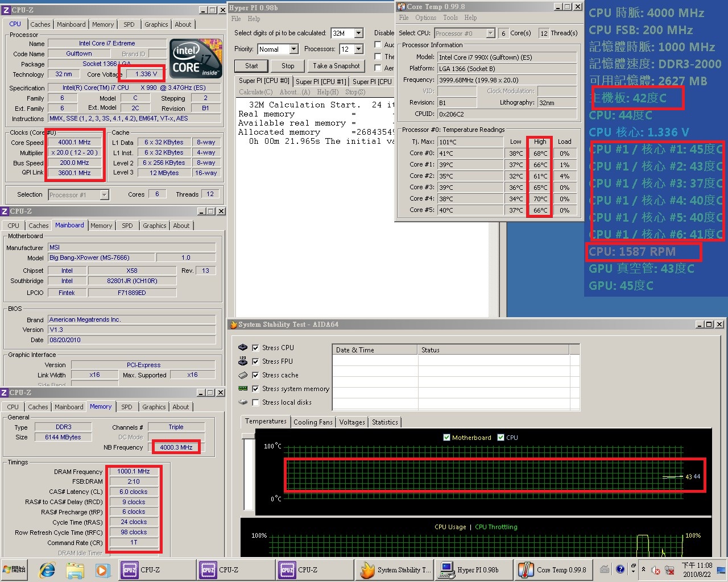Click the language bar help icon
This screenshot has height=582, width=728.
pos(620,569)
